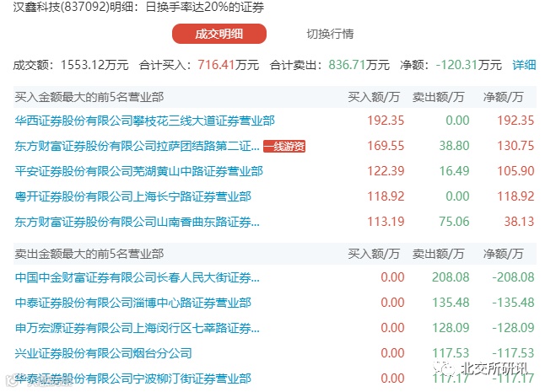Click net amount 38.13
This screenshot has height=392, width=545.
pos(519,222)
